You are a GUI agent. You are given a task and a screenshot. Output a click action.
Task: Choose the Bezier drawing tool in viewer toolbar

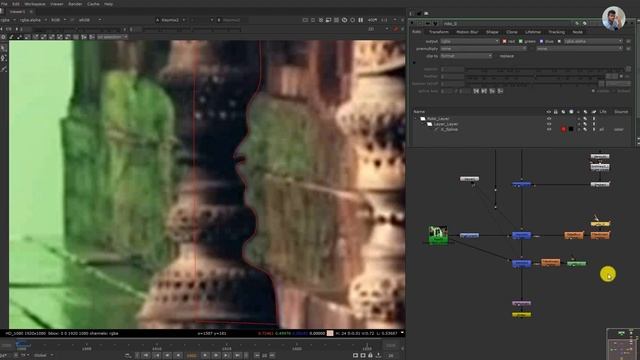coord(4,69)
